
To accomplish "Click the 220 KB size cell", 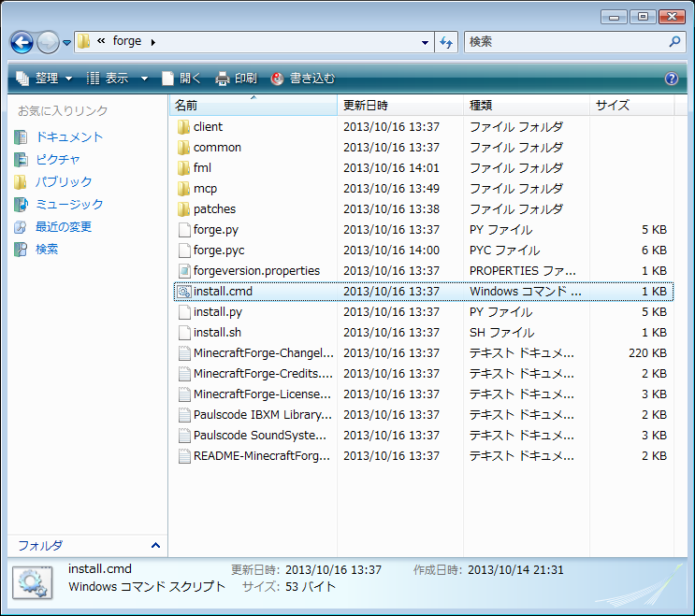I will (647, 353).
